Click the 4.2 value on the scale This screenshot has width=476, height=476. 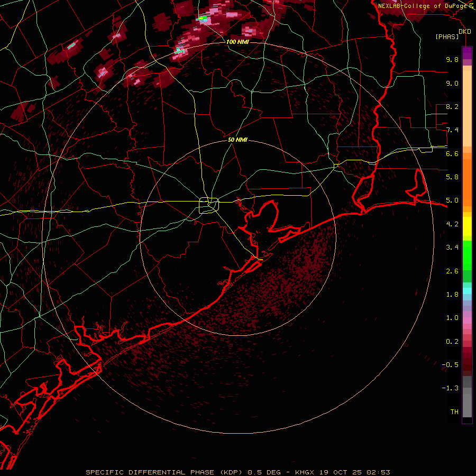(452, 224)
